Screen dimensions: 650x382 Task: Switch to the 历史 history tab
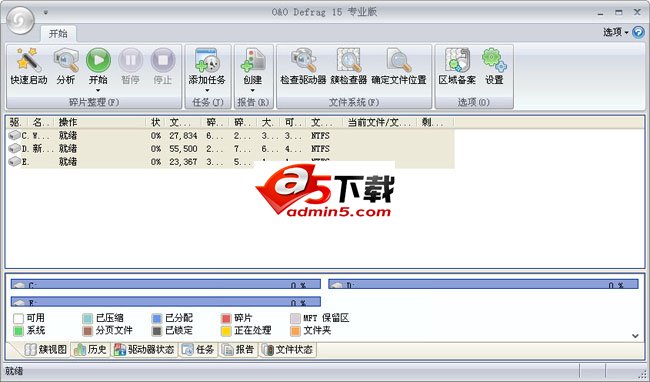90,349
